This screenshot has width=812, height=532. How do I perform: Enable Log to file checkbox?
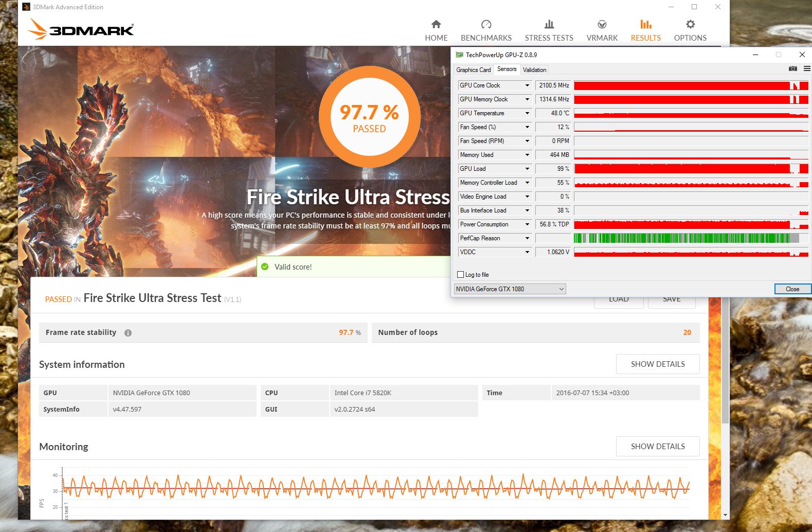461,275
